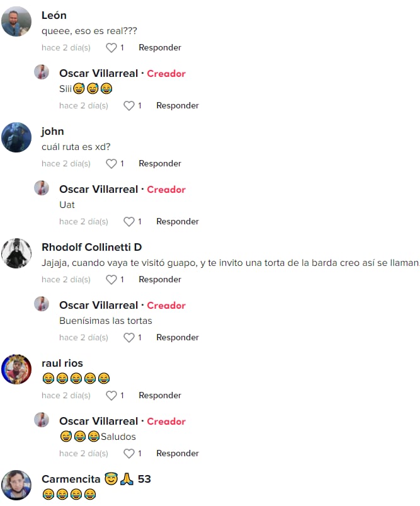Like León's comment with the heart icon

111,48
